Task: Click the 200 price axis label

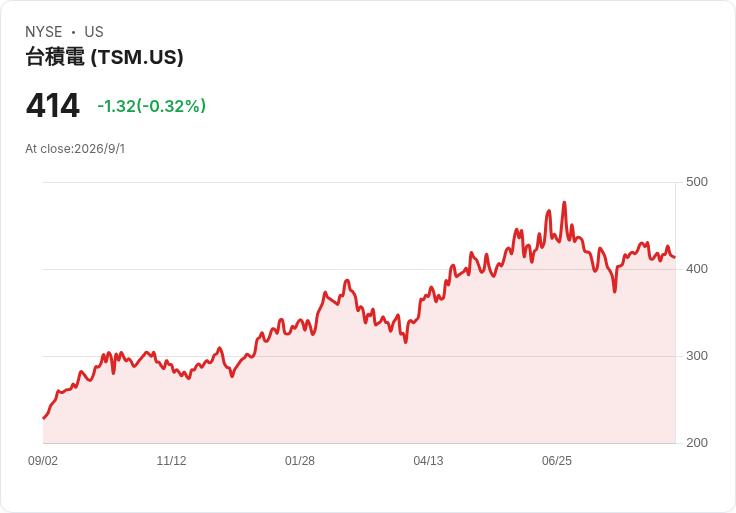Action: coord(697,443)
